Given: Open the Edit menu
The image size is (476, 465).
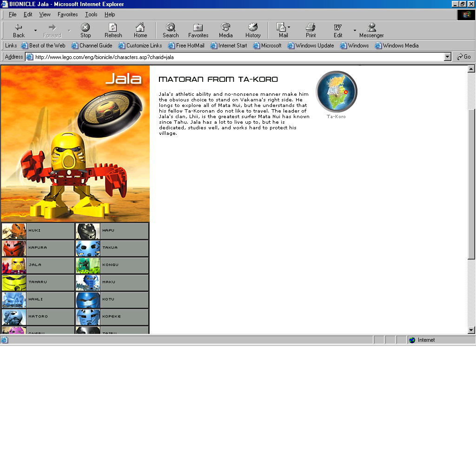Looking at the screenshot, I should point(28,14).
